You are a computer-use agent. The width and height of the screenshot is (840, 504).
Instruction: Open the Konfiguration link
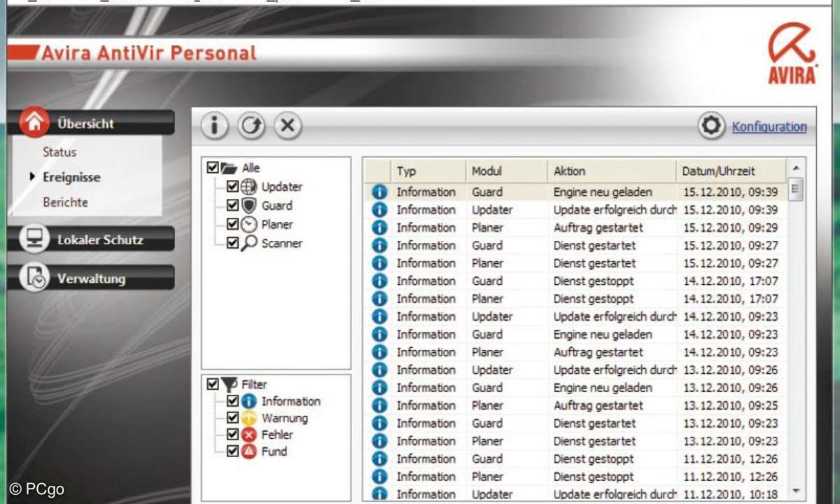point(769,127)
